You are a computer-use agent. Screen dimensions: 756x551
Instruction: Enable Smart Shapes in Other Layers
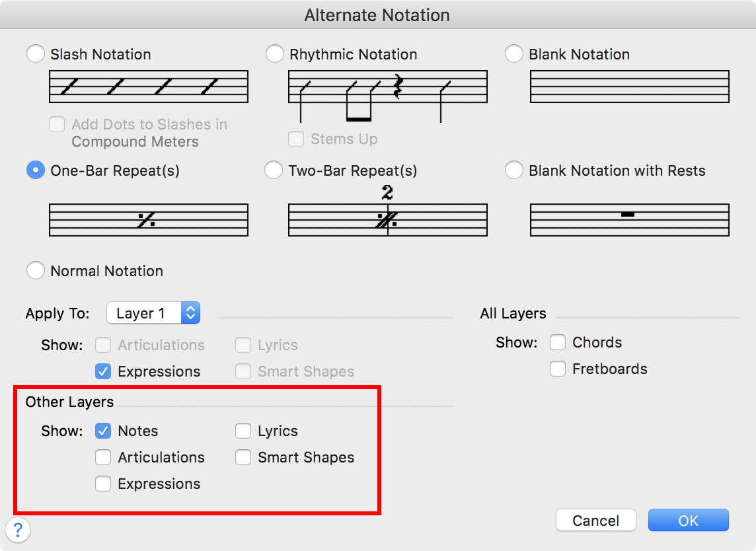(243, 457)
